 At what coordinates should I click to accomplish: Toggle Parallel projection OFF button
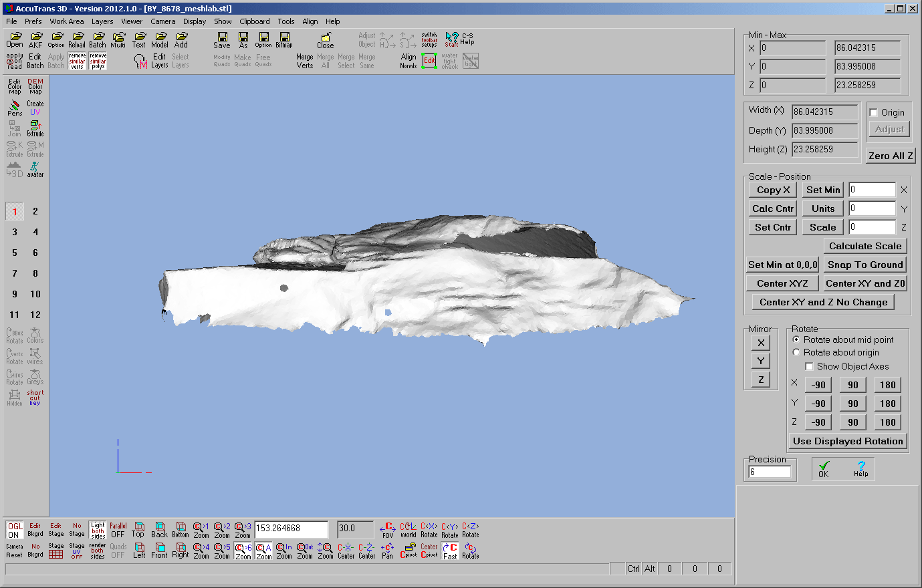(118, 530)
